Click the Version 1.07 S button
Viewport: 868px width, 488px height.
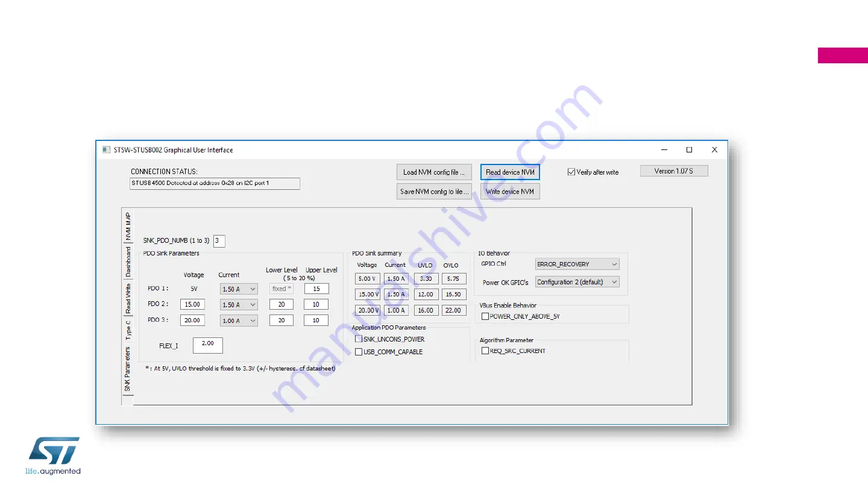[674, 171]
